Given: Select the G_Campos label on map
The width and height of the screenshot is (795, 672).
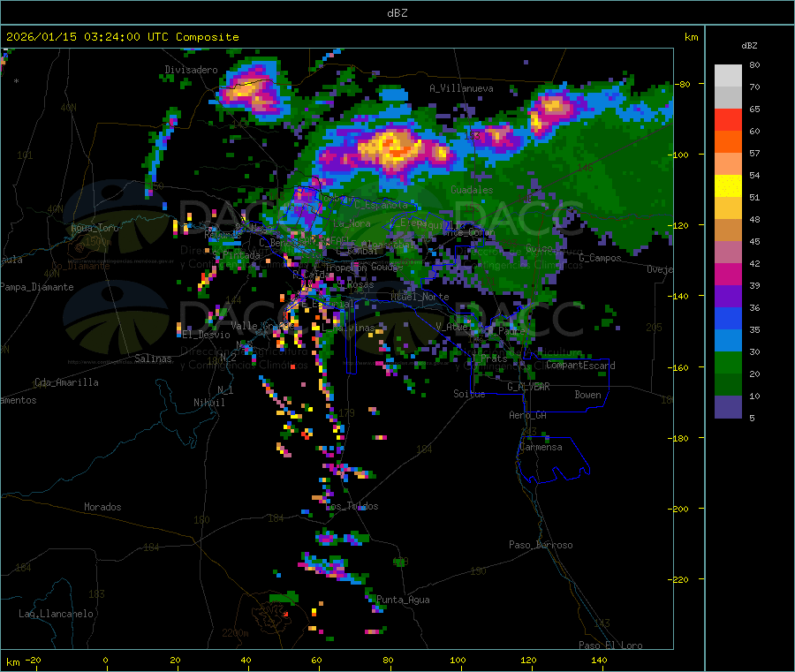Looking at the screenshot, I should pyautogui.click(x=600, y=258).
